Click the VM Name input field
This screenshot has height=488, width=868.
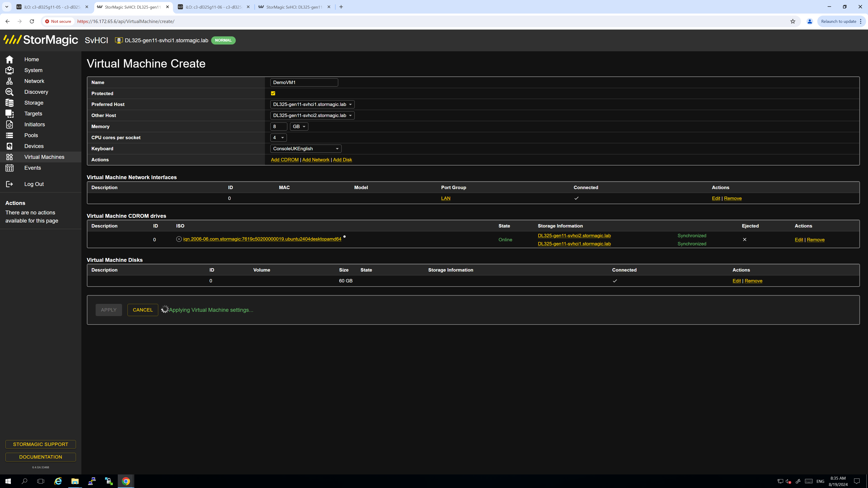click(304, 82)
